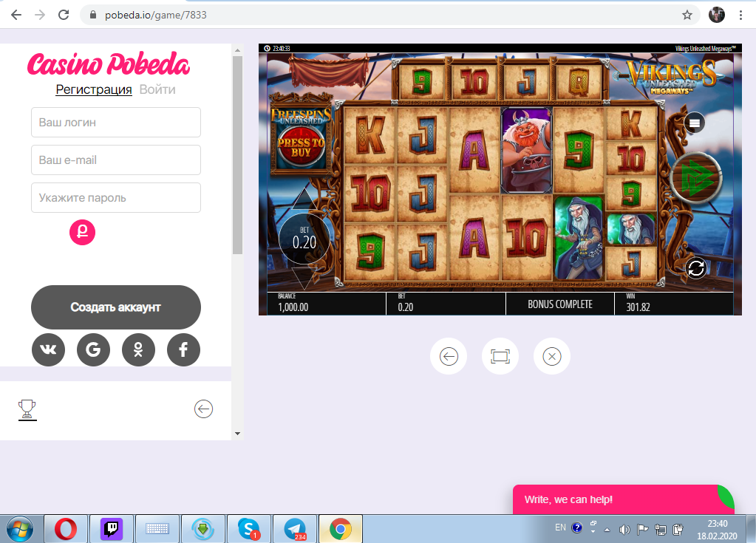The image size is (756, 543).
Task: Click WIN 301.82 display
Action: click(638, 304)
